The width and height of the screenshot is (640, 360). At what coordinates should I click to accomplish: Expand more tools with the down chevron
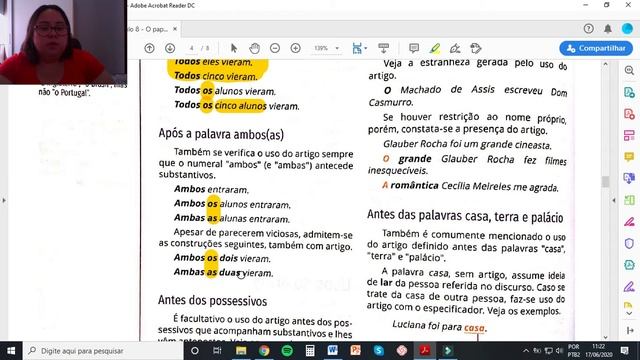(x=629, y=313)
